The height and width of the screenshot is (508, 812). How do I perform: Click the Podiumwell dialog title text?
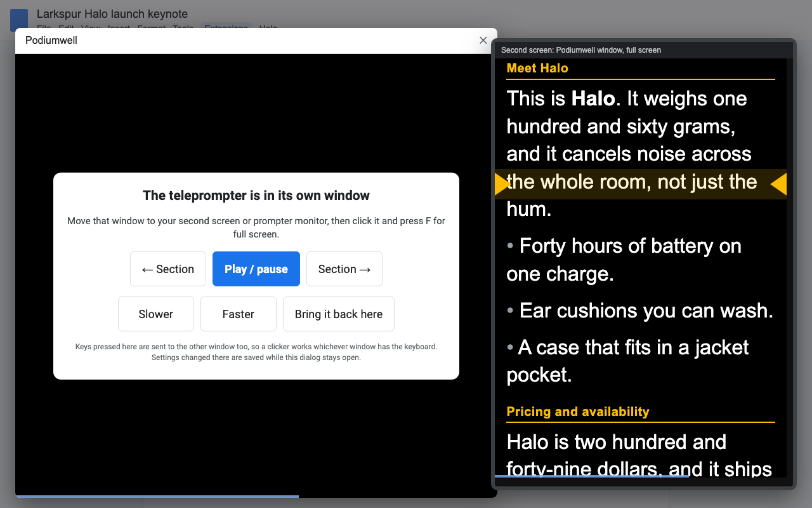tap(51, 40)
